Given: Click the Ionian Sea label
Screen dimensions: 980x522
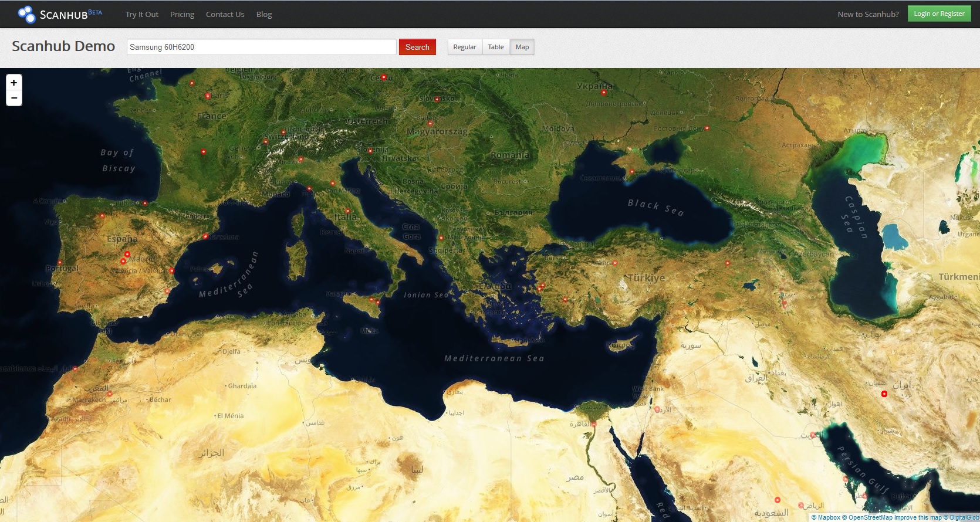Looking at the screenshot, I should pos(426,295).
